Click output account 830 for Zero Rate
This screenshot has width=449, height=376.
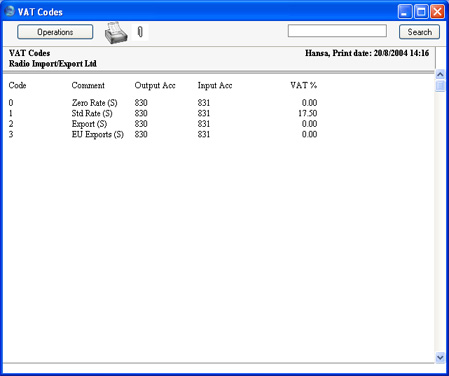[x=141, y=103]
